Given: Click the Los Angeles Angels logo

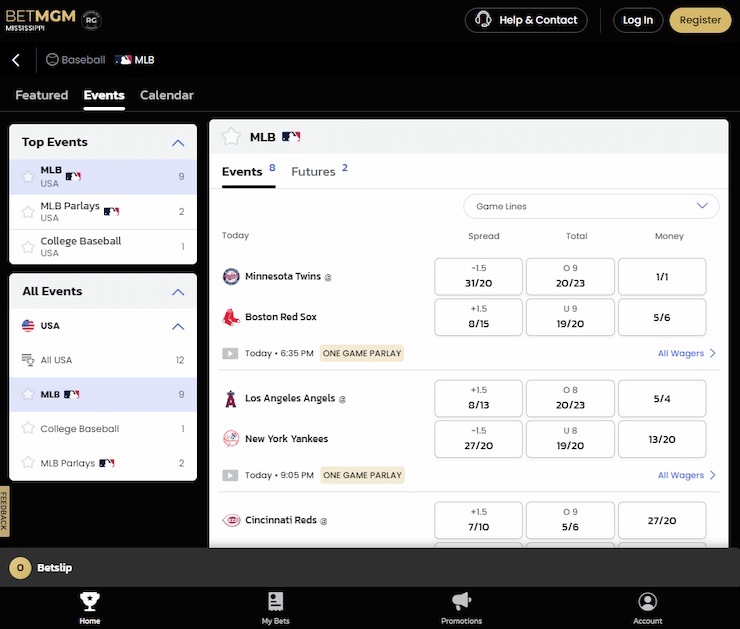Looking at the screenshot, I should tap(231, 398).
